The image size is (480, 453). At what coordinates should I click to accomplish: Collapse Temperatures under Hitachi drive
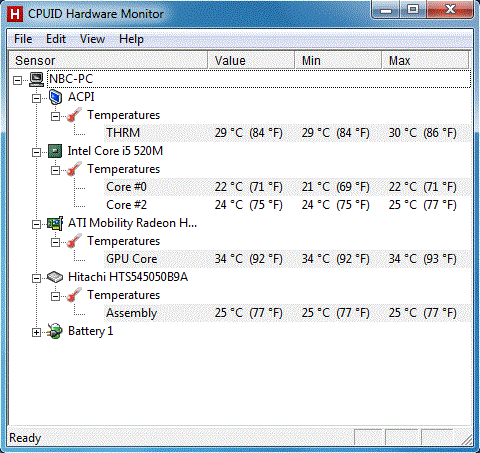pyautogui.click(x=55, y=296)
